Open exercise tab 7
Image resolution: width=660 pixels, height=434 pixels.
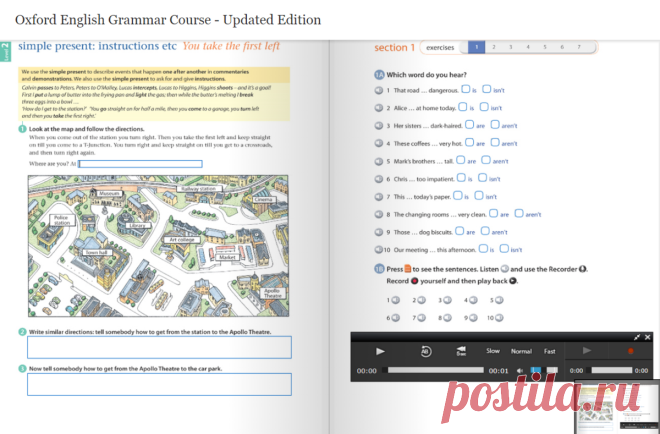coord(579,47)
